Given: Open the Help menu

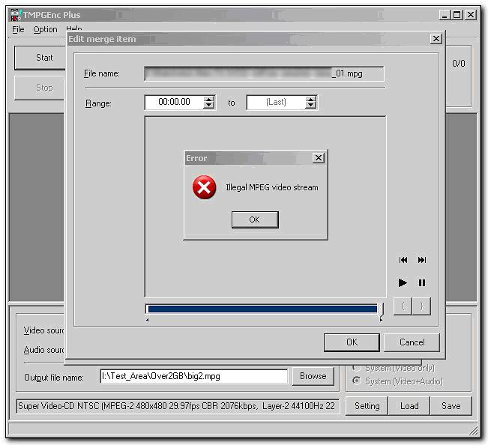Looking at the screenshot, I should 74,28.
